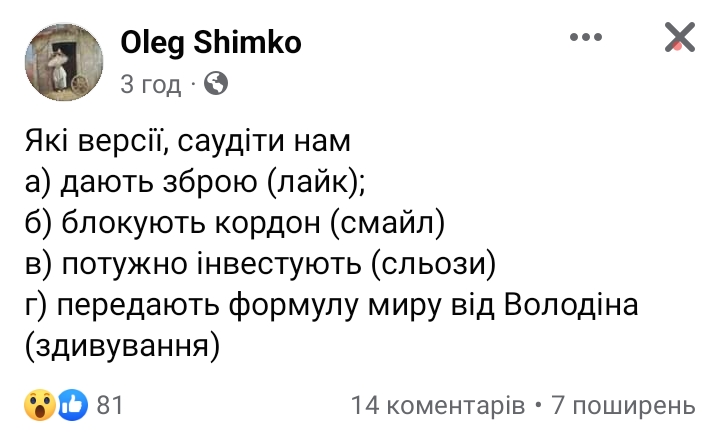This screenshot has height=444, width=720.
Task: Open the Oleg Shimko profile name link
Action: pos(211,43)
